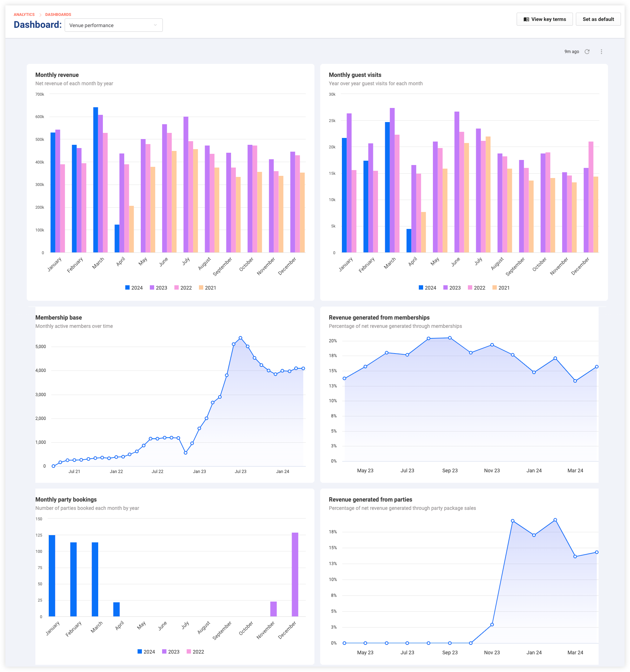Click the Jul 23 label on Membership base axis

point(240,472)
